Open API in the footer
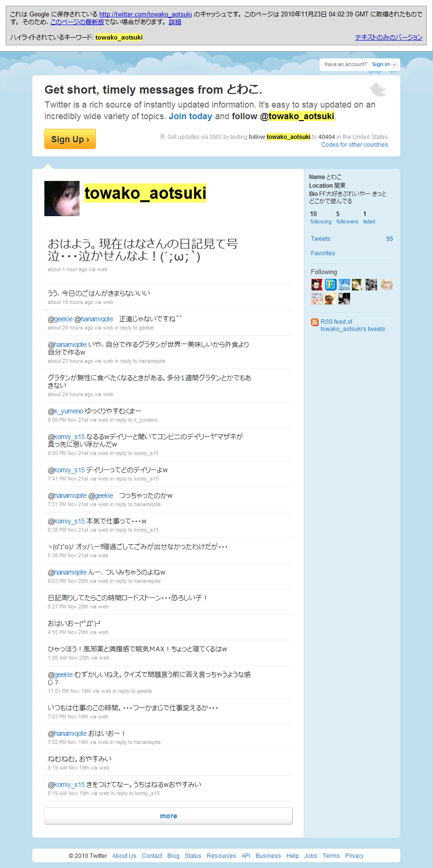Image resolution: width=433 pixels, height=868 pixels. point(246,856)
